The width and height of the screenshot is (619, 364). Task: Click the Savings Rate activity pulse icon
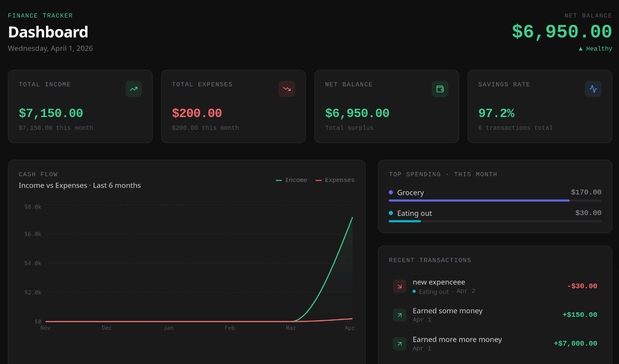593,89
